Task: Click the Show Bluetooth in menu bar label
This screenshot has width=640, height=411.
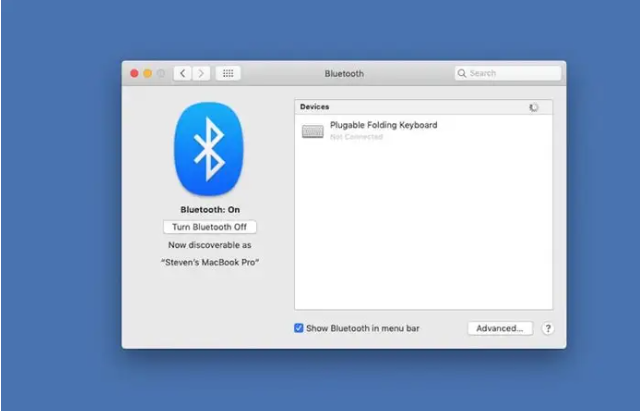Action: [x=362, y=329]
